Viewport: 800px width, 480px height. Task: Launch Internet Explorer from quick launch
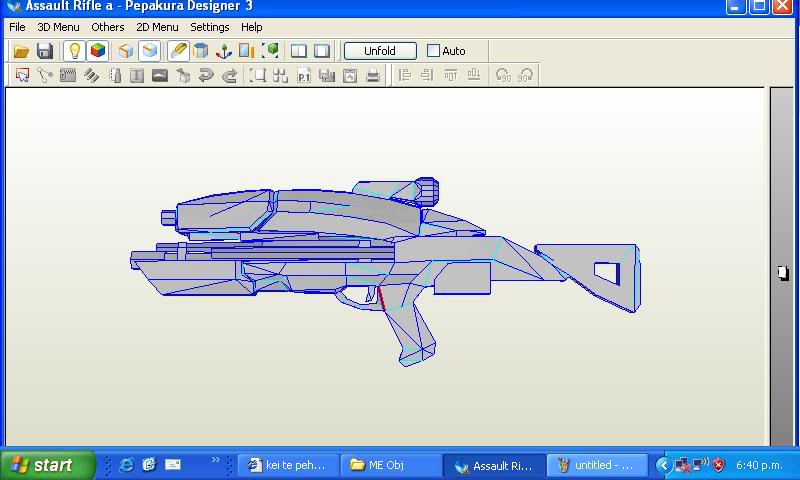point(126,465)
